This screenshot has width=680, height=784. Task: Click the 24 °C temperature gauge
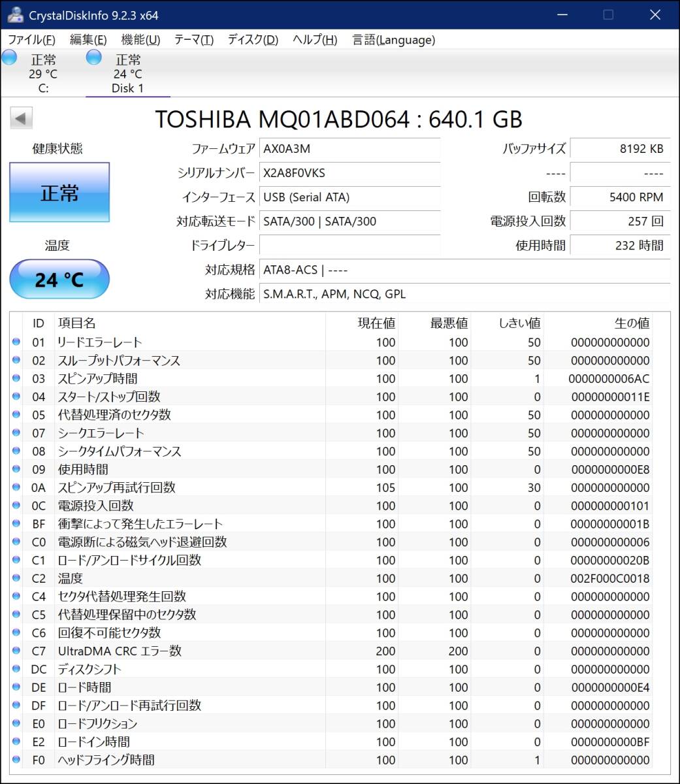point(59,279)
